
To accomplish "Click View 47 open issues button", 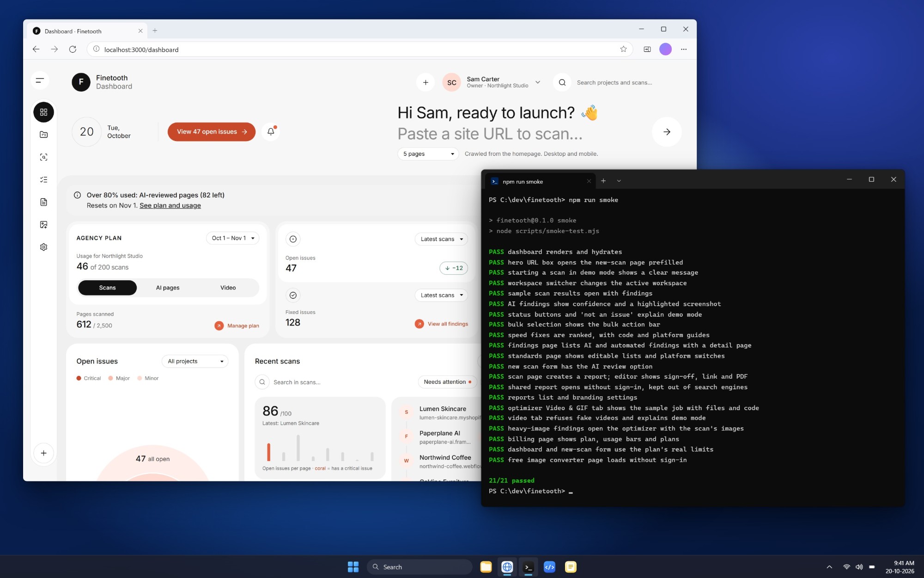I will coord(212,132).
